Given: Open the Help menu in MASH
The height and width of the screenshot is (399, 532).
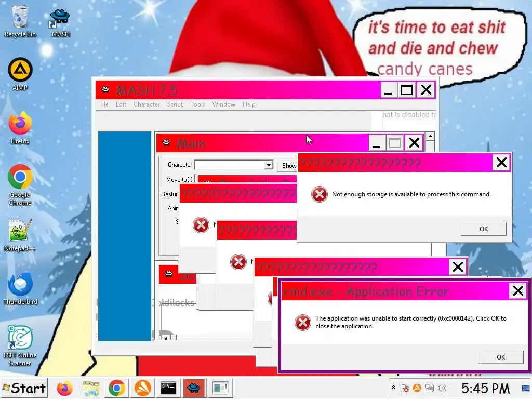Looking at the screenshot, I should click(249, 104).
